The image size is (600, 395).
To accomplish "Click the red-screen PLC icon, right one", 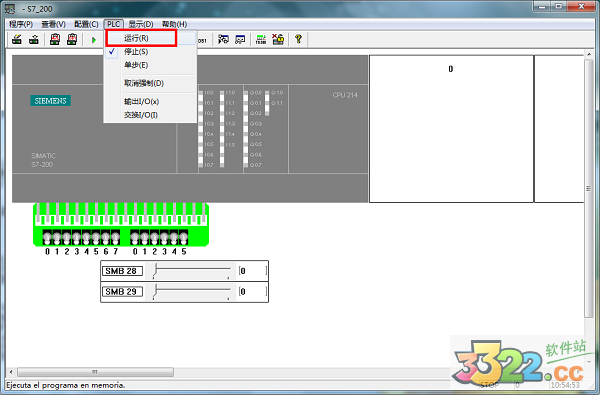I will 72,39.
